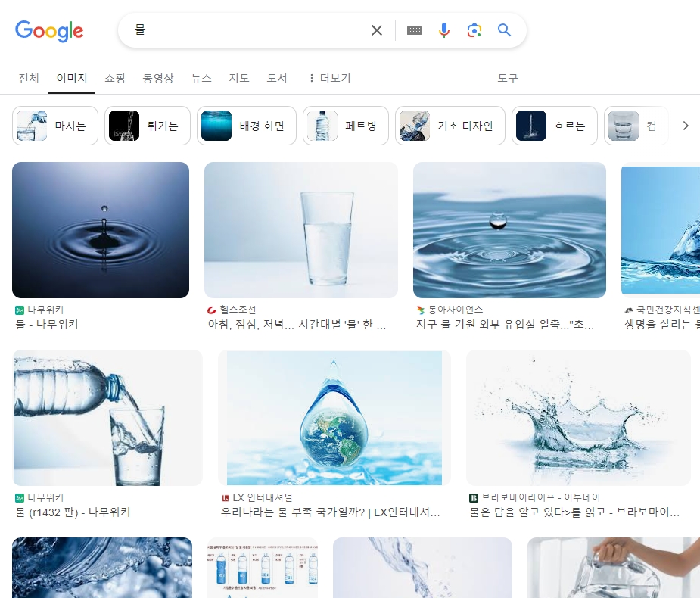Open Google Lens image search icon
Viewport: 700px width, 598px height.
click(x=474, y=30)
